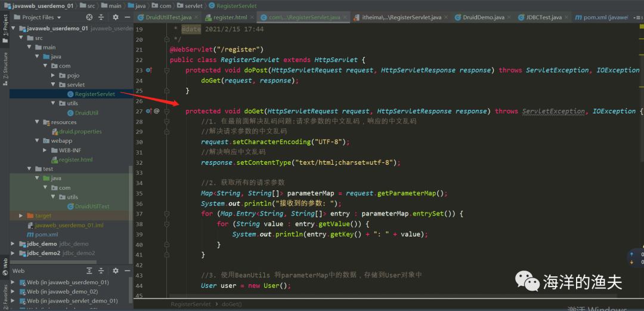Open the Structure side tool window
644x311 pixels.
(x=5, y=68)
